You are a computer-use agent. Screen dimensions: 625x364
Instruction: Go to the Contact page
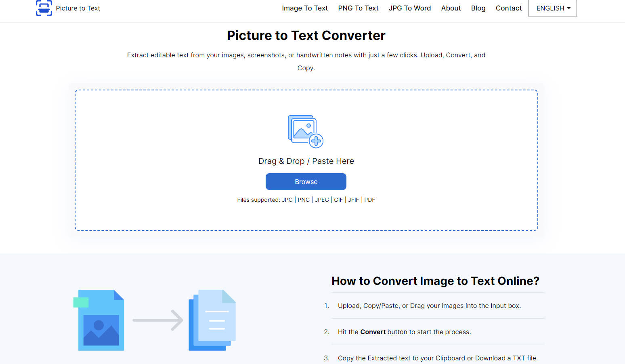coord(508,8)
